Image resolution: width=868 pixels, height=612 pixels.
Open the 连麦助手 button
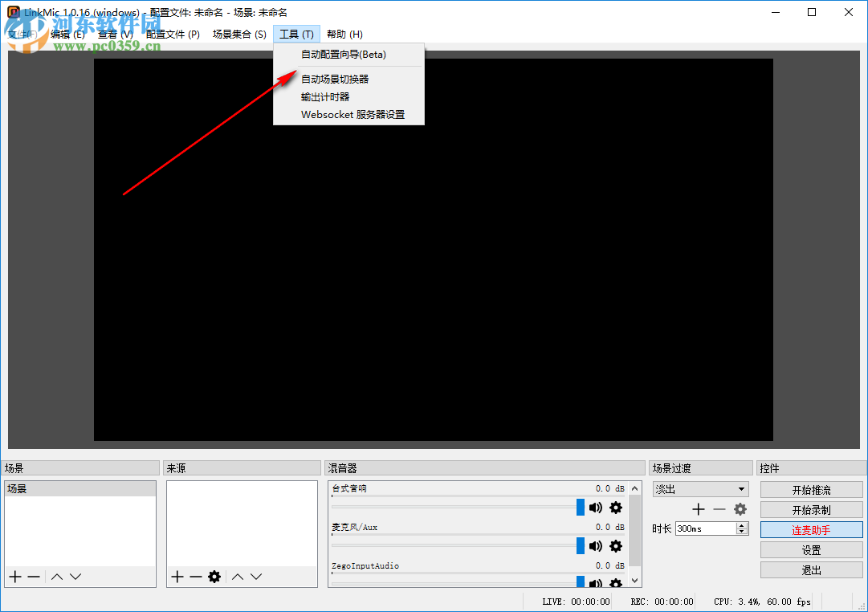point(812,530)
